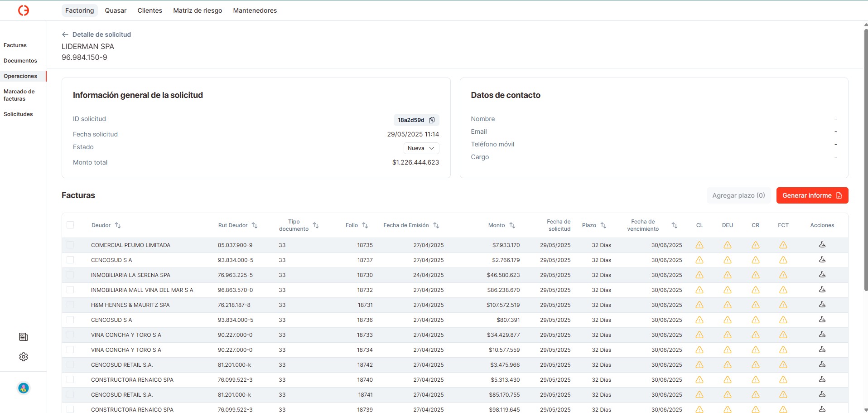The height and width of the screenshot is (413, 868).
Task: Click the vertical scrollbar on the right
Action: (865, 159)
